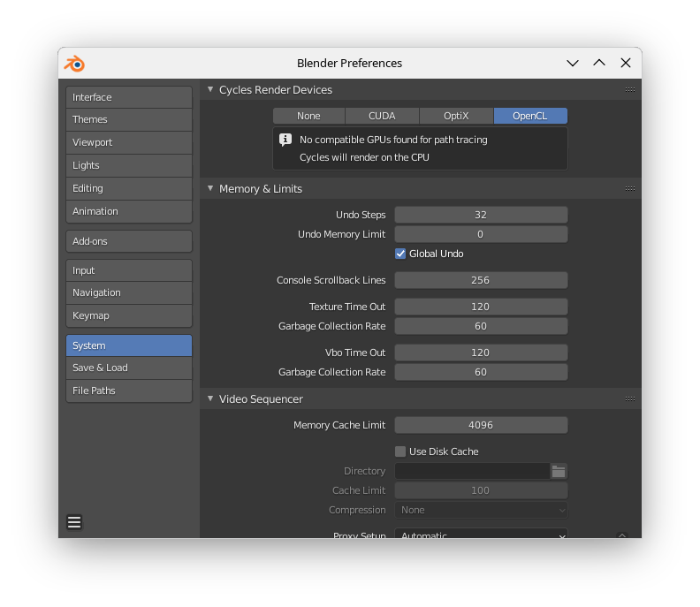Screen dimensions: 700x607
Task: Click grip dots on Cycles Render Devices panel
Action: coord(629,89)
